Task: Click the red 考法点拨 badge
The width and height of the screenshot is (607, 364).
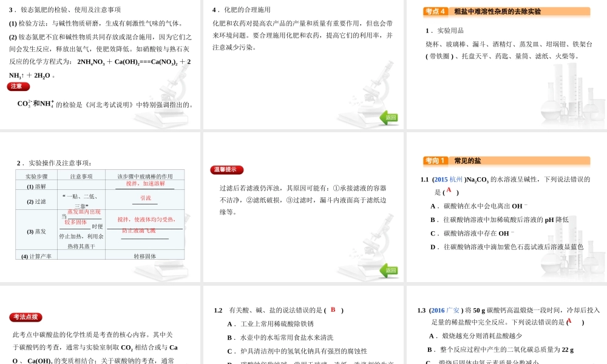Action: tap(25, 317)
